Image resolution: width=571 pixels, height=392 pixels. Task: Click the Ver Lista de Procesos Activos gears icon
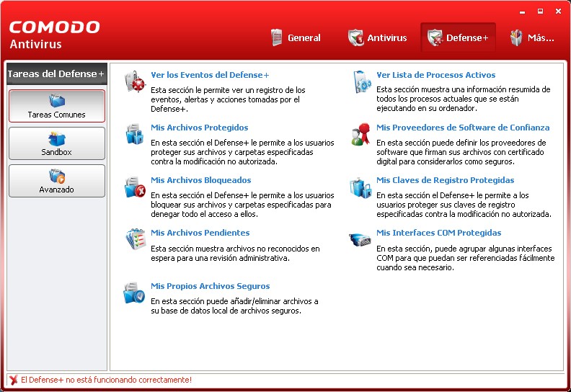pos(362,81)
